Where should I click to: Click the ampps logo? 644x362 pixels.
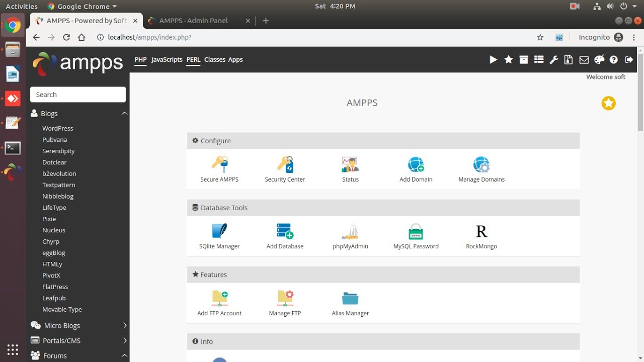coord(78,63)
